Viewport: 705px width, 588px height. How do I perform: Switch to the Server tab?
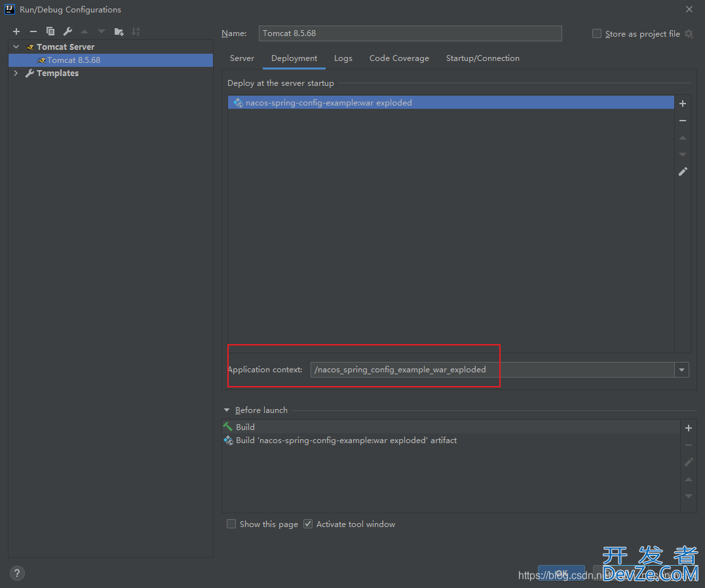(x=242, y=58)
